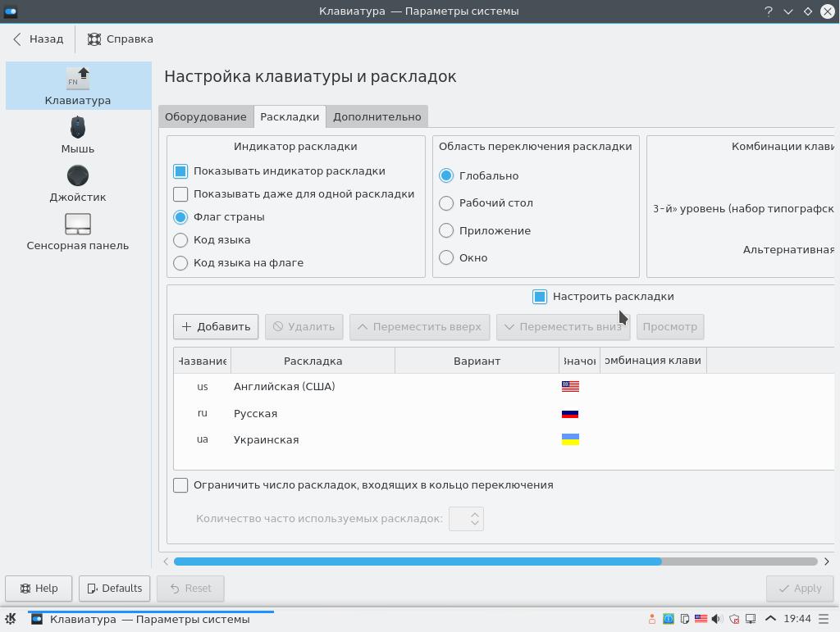Click the 'Добавить' button
Screen dimensions: 840x632
pyautogui.click(x=216, y=326)
